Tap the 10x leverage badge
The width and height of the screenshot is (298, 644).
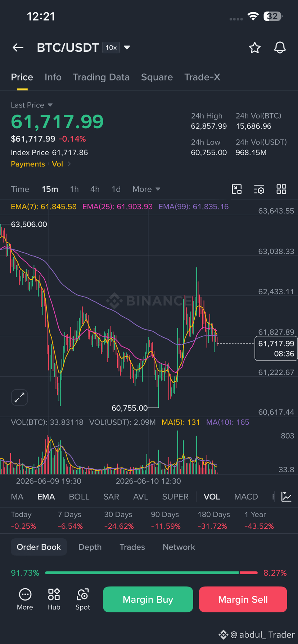point(111,47)
